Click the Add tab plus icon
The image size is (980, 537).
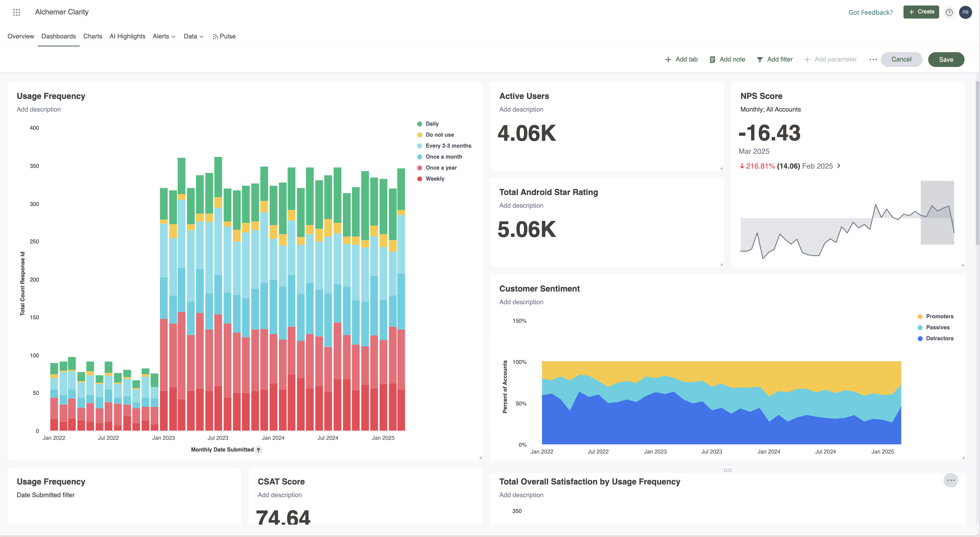pyautogui.click(x=668, y=59)
